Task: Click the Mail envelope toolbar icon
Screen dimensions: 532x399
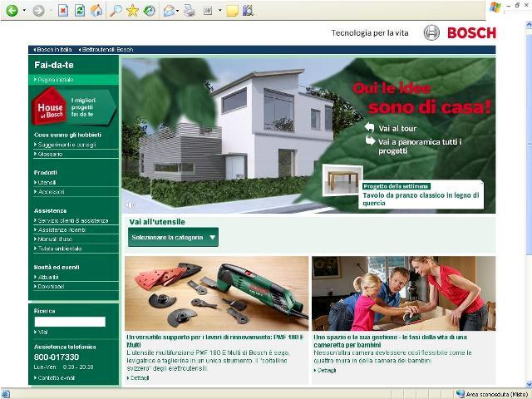Action: click(169, 11)
